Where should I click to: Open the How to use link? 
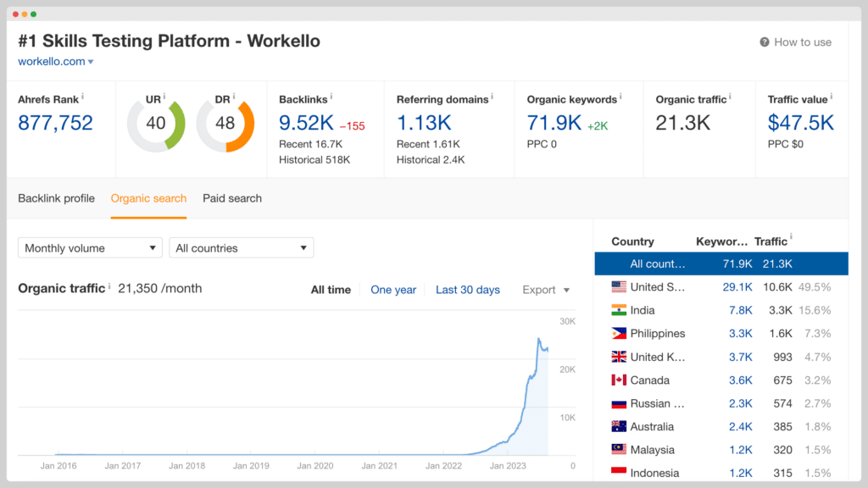coord(803,42)
